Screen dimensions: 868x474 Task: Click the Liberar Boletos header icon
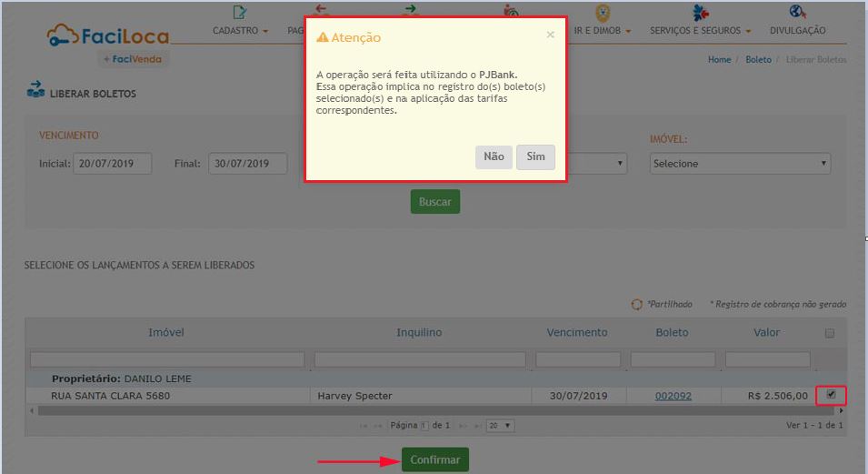click(x=35, y=91)
